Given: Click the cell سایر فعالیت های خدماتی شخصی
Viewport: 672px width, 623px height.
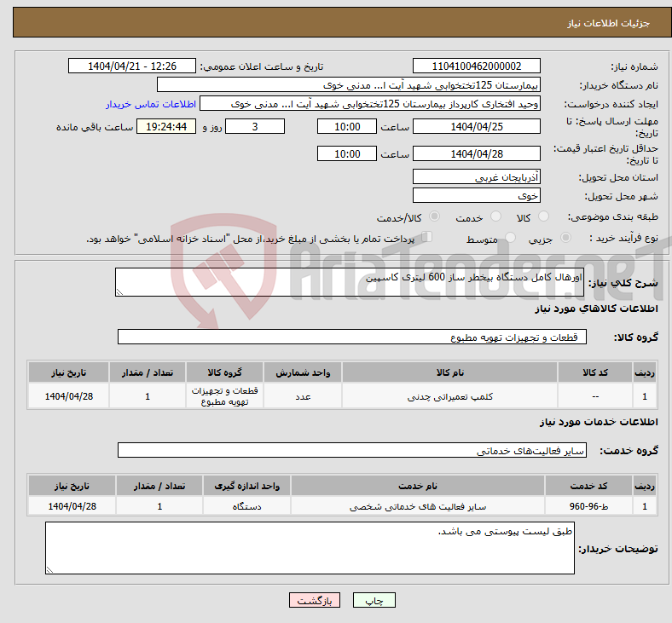Looking at the screenshot, I should [417, 506].
